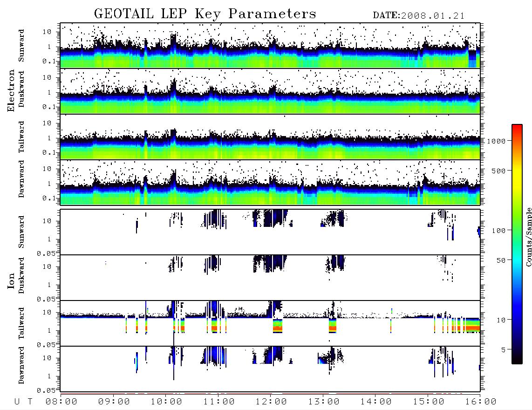Image resolution: width=532 pixels, height=410 pixels.
Task: Click the 13:00 time axis label
Action: click(324, 402)
